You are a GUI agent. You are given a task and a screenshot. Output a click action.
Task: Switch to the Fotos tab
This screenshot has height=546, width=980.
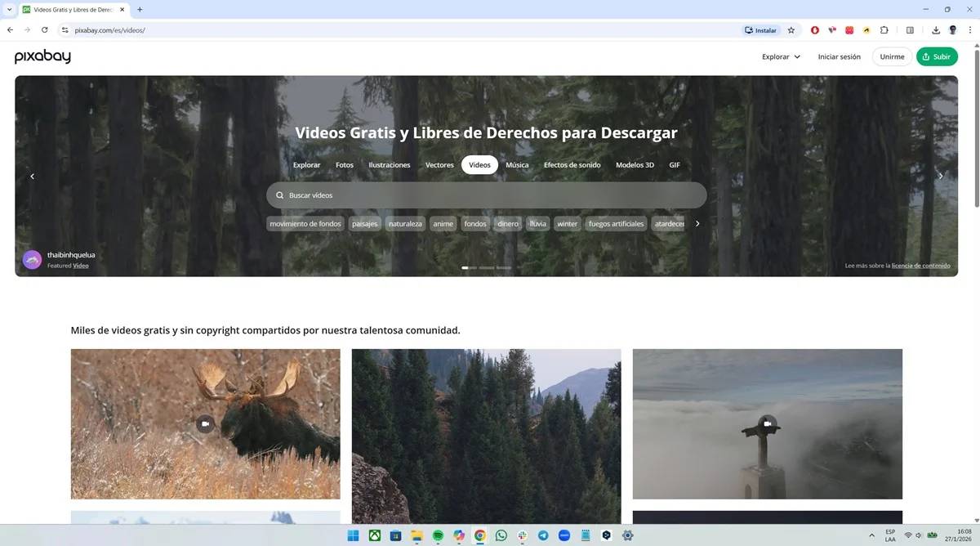[x=345, y=164]
